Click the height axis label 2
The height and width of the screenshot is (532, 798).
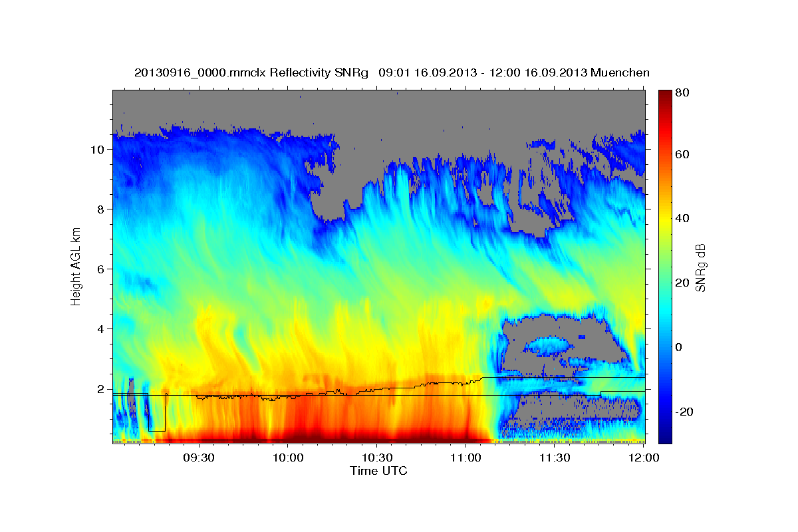pos(102,389)
